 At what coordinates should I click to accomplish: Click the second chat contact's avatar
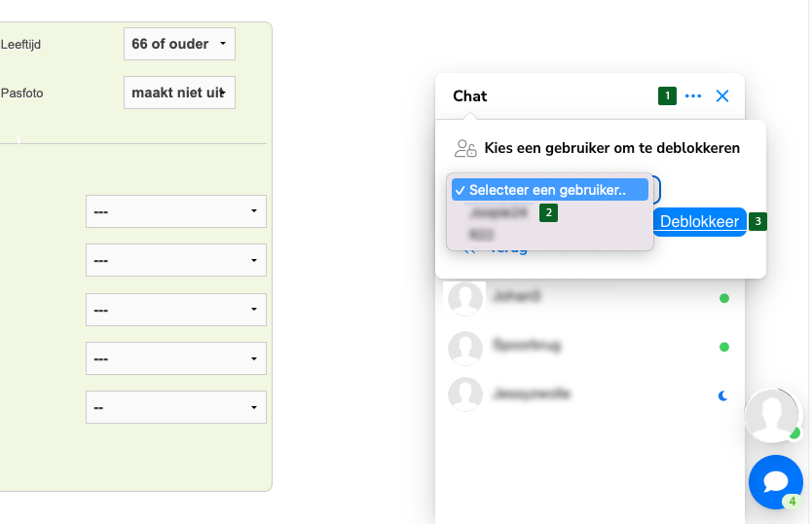tap(465, 348)
